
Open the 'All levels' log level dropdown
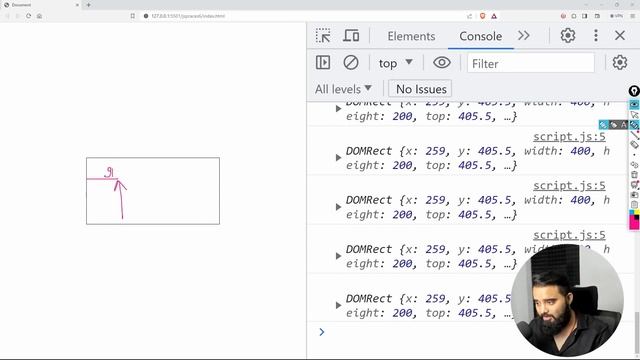tap(343, 89)
